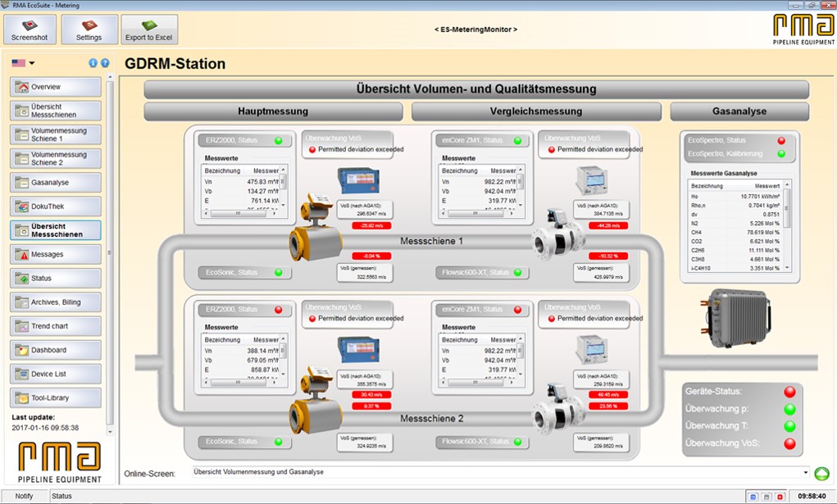837x504 pixels.
Task: Click Notify in the status bar
Action: point(24,497)
